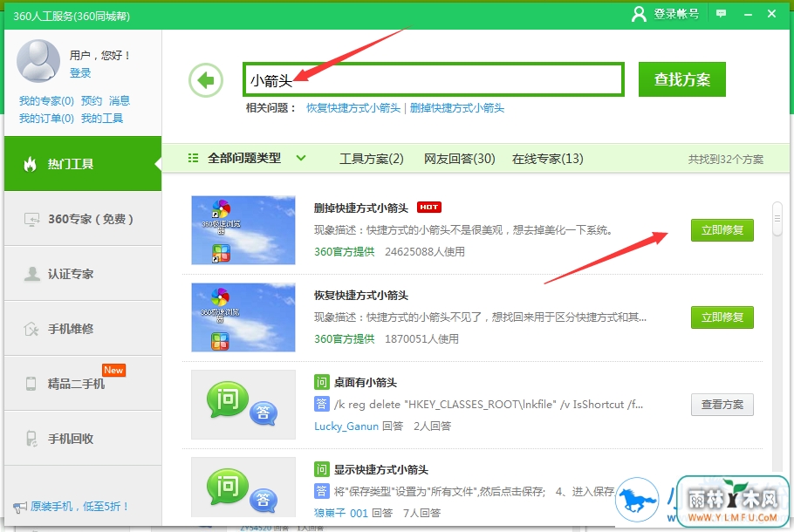Click the wrench icon beside 手机维修
This screenshot has width=794, height=532.
(x=31, y=329)
